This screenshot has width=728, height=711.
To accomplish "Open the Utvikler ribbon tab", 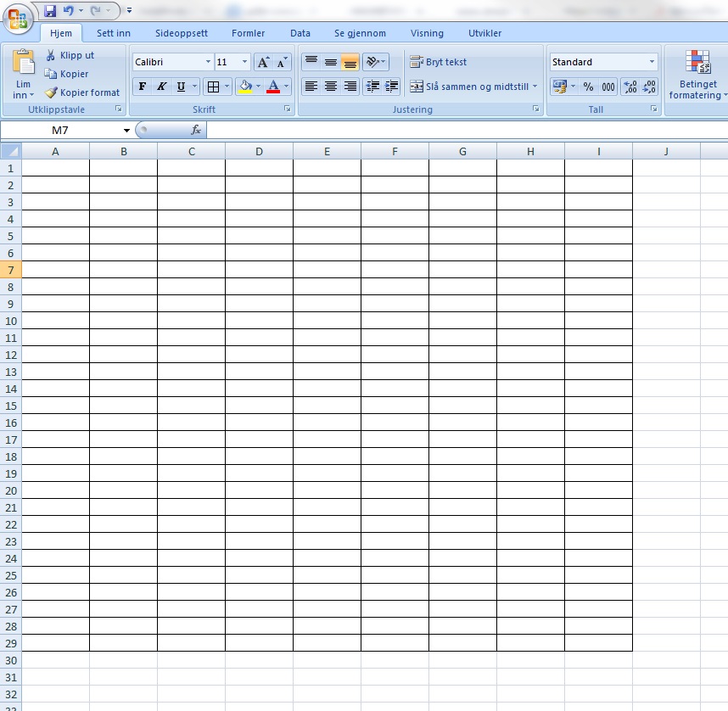I will (x=484, y=33).
